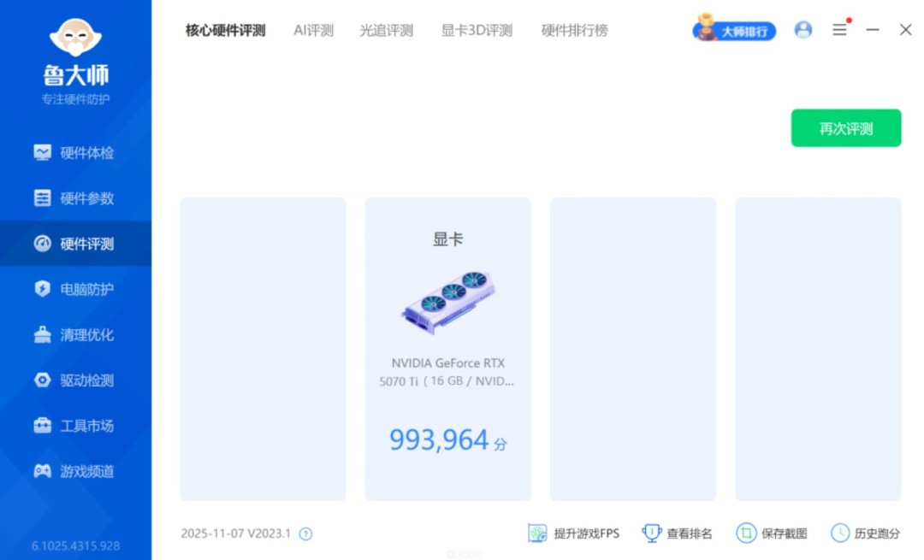
Task: Switch to the AI评测 tab
Action: point(313,30)
